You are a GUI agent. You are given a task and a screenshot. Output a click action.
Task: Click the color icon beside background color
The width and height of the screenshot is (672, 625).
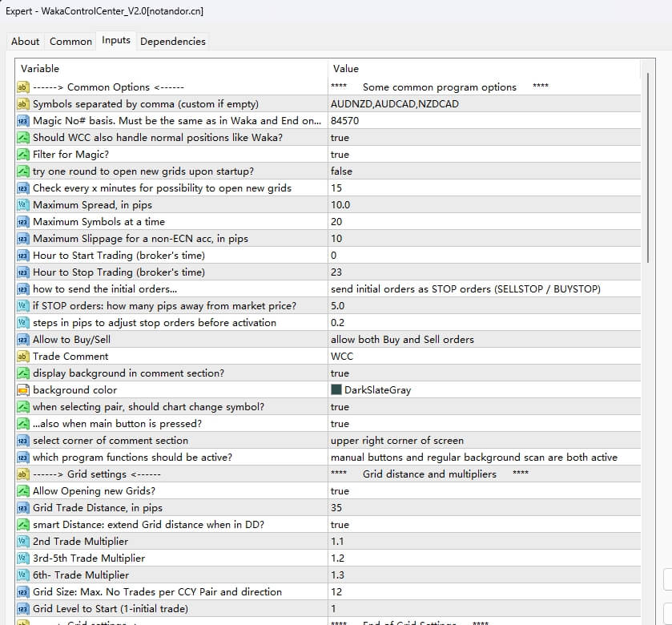pos(23,390)
